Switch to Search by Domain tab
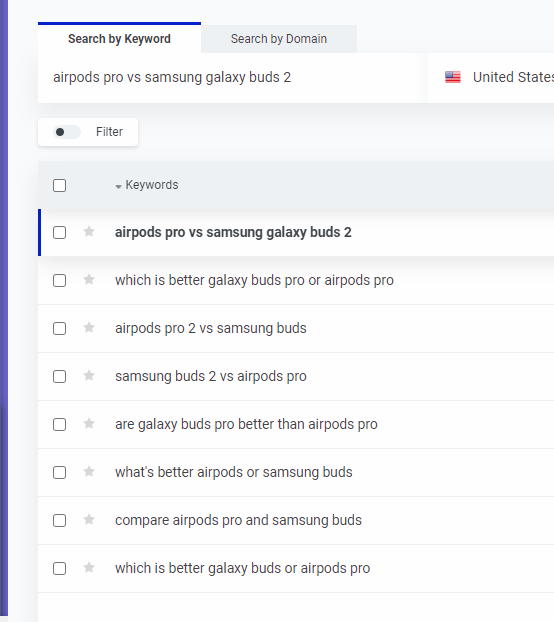 (x=279, y=39)
